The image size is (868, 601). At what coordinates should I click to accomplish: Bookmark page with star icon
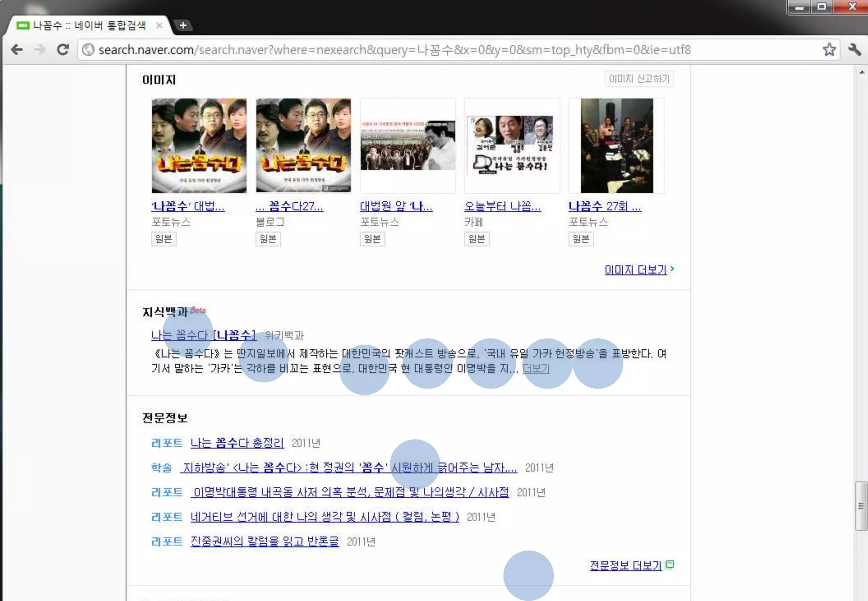pyautogui.click(x=829, y=50)
